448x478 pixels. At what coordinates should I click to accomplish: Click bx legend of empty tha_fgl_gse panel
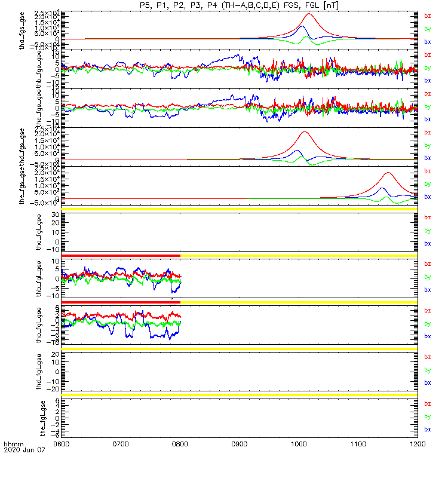[x=428, y=244]
